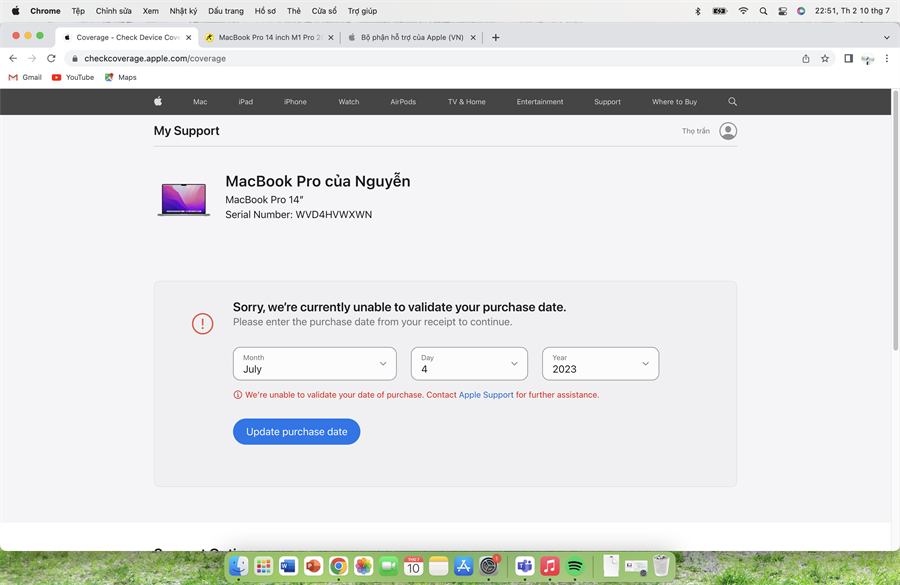The image size is (900, 585).
Task: Click the My Support heading
Action: (187, 131)
